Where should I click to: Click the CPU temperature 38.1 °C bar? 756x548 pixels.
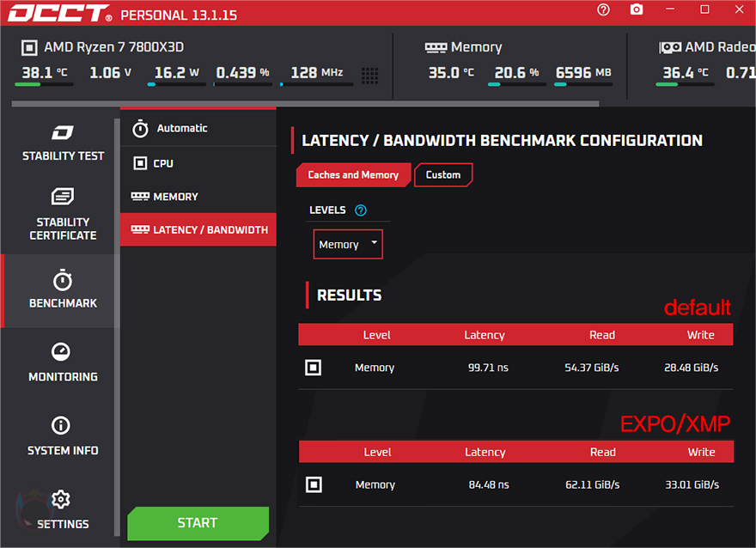(x=44, y=84)
